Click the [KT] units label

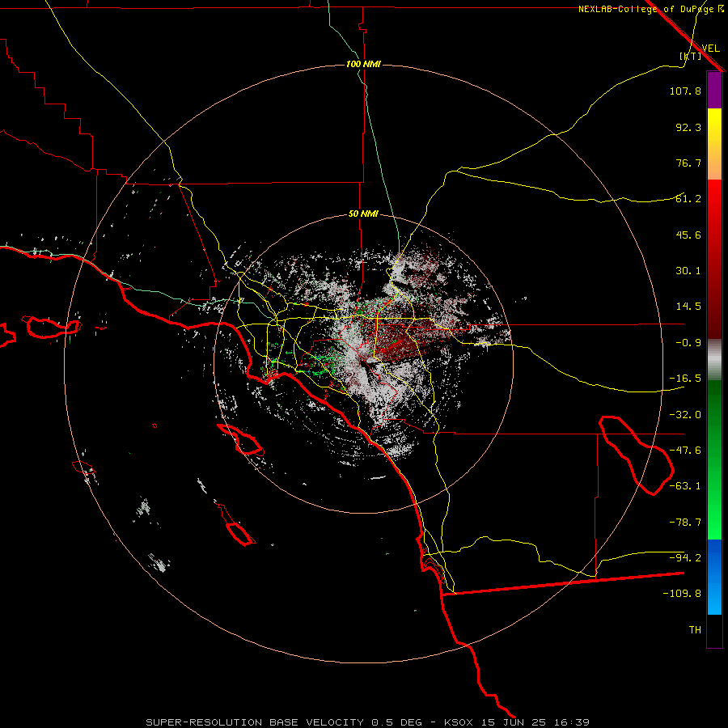pyautogui.click(x=691, y=56)
